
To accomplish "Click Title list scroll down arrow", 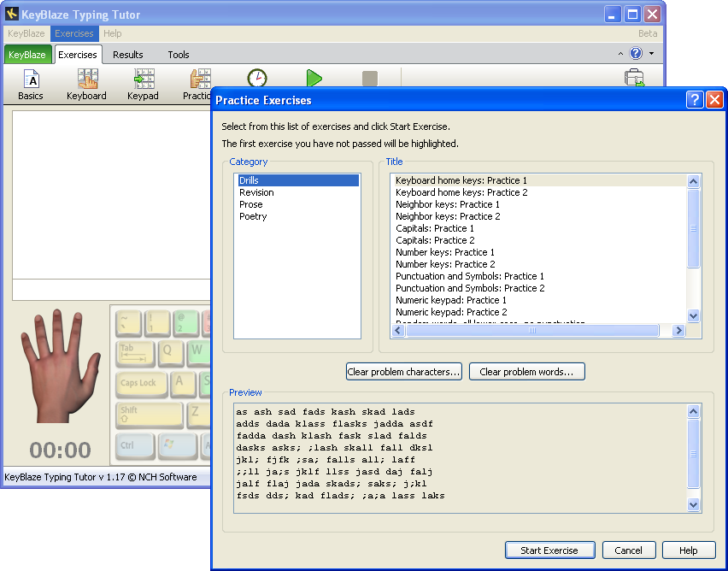I will (x=693, y=316).
